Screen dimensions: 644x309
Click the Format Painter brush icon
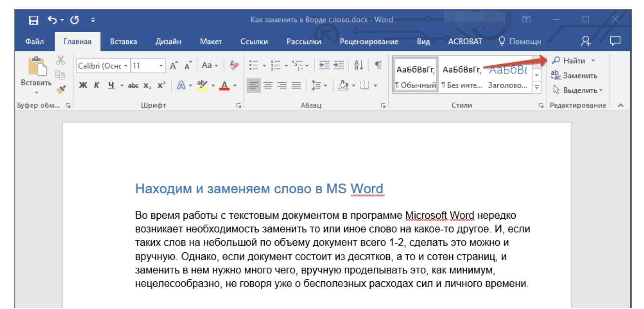click(x=61, y=89)
